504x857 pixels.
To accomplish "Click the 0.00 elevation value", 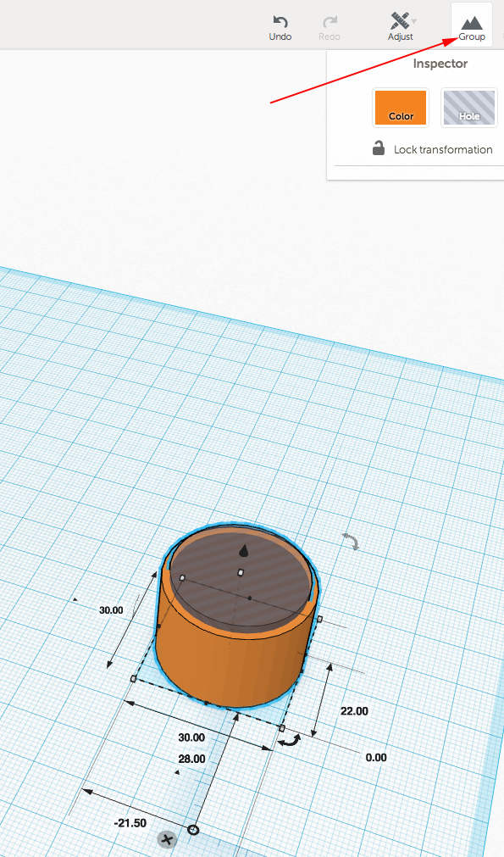I will coord(376,758).
